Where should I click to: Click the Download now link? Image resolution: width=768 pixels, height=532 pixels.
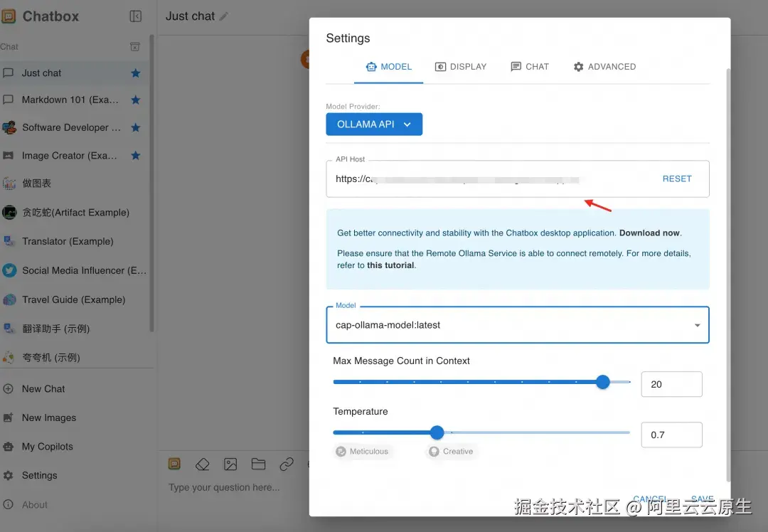coord(649,233)
